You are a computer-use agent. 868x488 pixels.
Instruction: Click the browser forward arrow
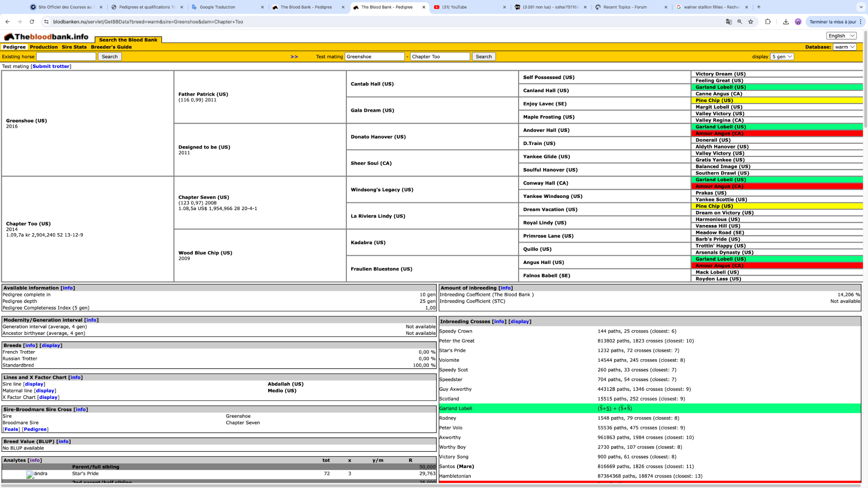pos(19,22)
